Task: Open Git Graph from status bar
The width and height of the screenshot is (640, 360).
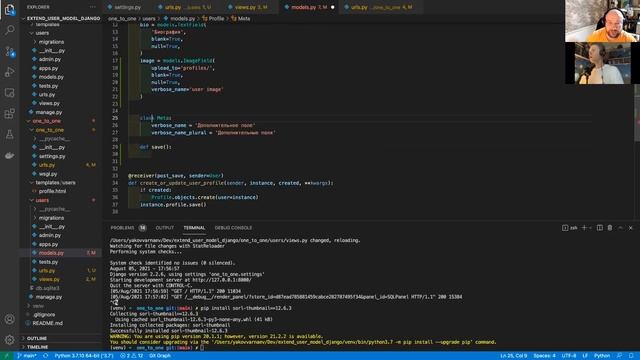Action: click(160, 356)
